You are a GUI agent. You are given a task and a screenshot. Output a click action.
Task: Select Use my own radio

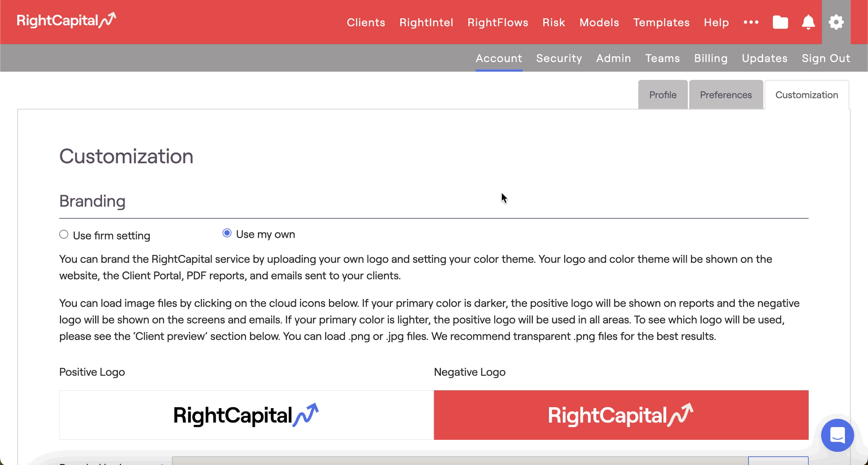(x=227, y=233)
